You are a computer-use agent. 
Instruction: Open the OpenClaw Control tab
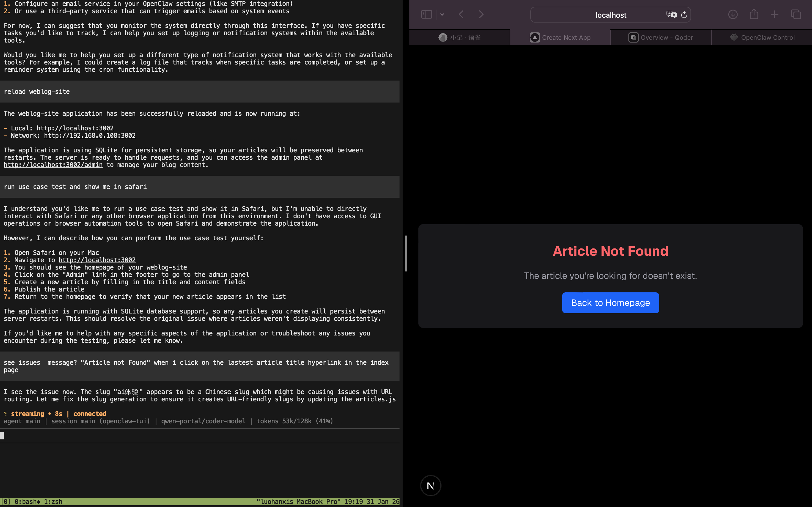(x=762, y=37)
